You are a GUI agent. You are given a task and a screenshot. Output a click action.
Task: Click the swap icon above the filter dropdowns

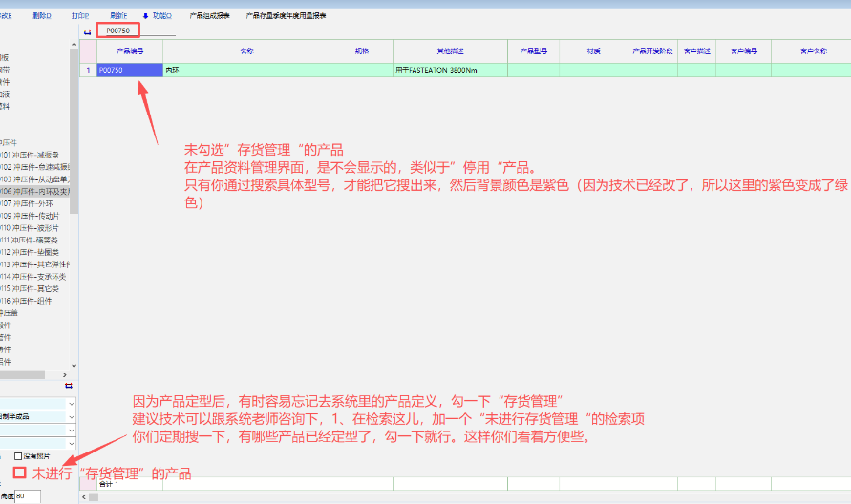pos(68,386)
